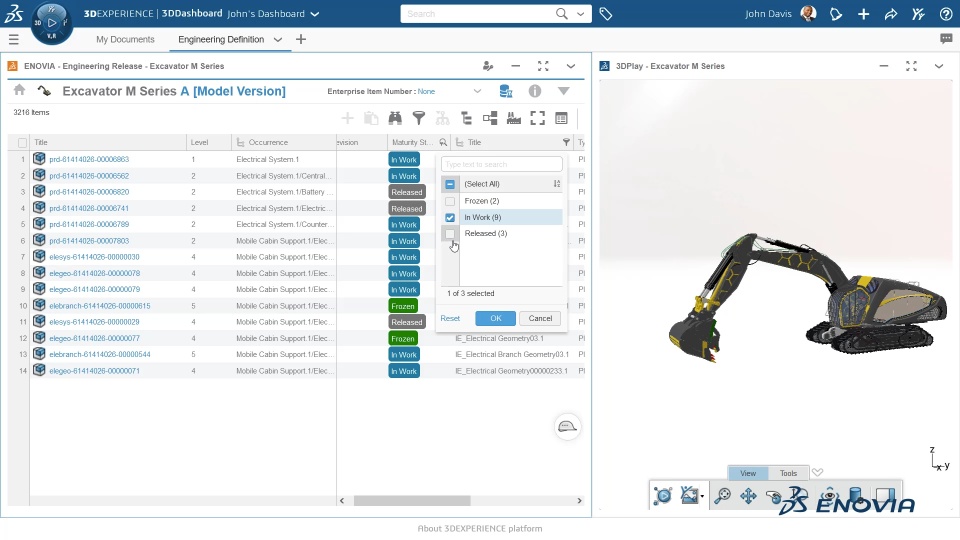Expand the dashboard name dropdown

click(315, 13)
